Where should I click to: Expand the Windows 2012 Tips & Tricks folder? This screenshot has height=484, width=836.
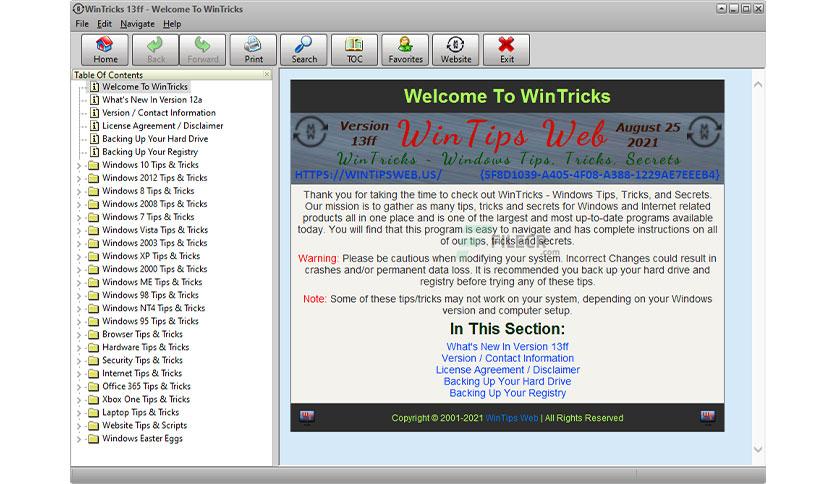tap(79, 179)
